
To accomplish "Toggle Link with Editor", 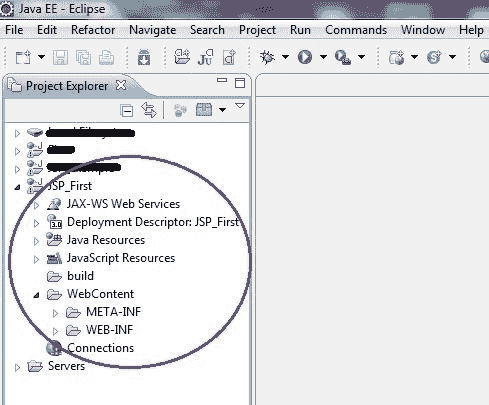I will pos(149,110).
